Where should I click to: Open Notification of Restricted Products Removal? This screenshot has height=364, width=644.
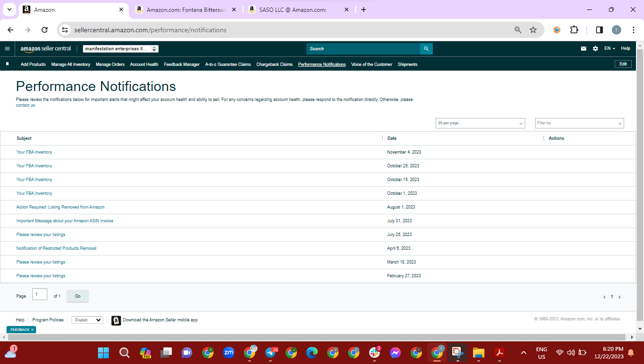click(x=56, y=248)
